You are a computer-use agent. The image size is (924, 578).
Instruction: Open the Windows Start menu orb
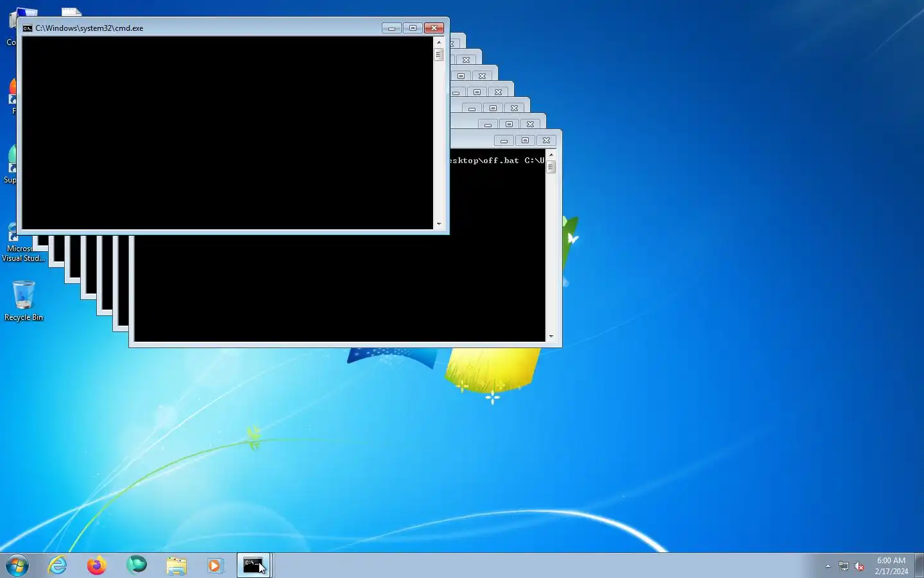tap(17, 566)
